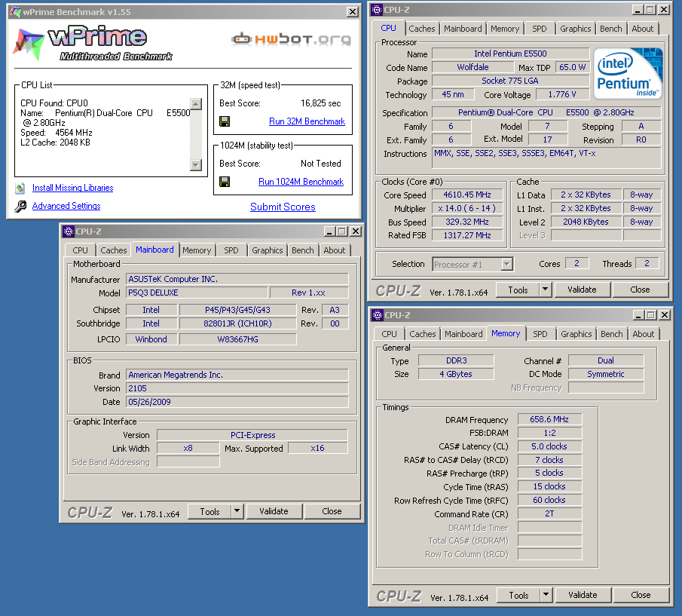Click the wPrime title bar icon
682x616 pixels.
click(x=15, y=12)
